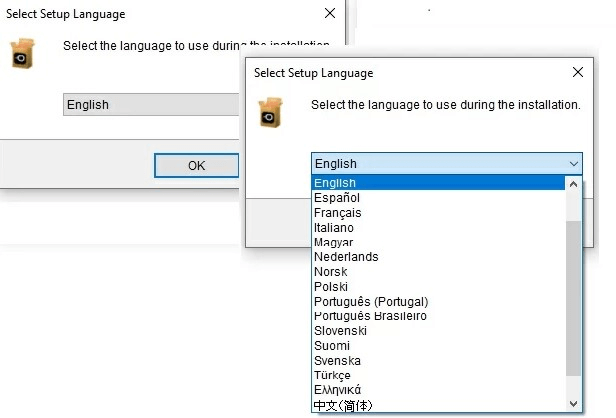The width and height of the screenshot is (616, 418).
Task: Click the setup box icon in front dialog
Action: pyautogui.click(x=270, y=112)
